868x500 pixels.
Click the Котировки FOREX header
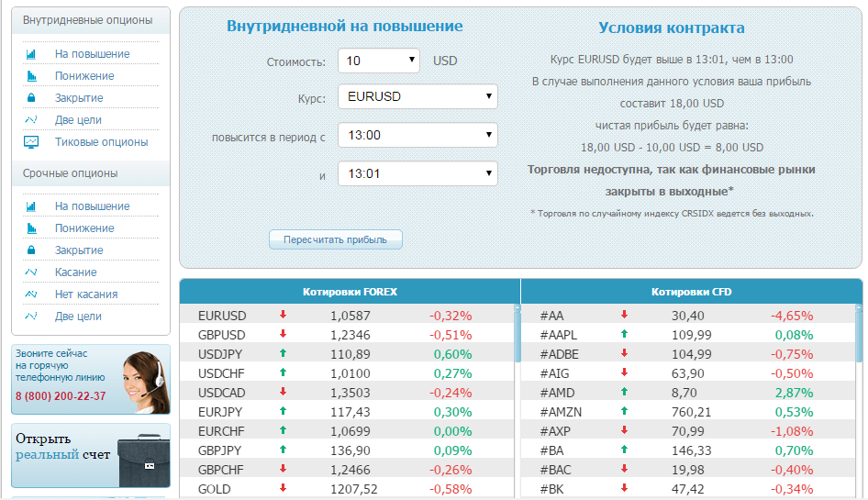point(350,291)
